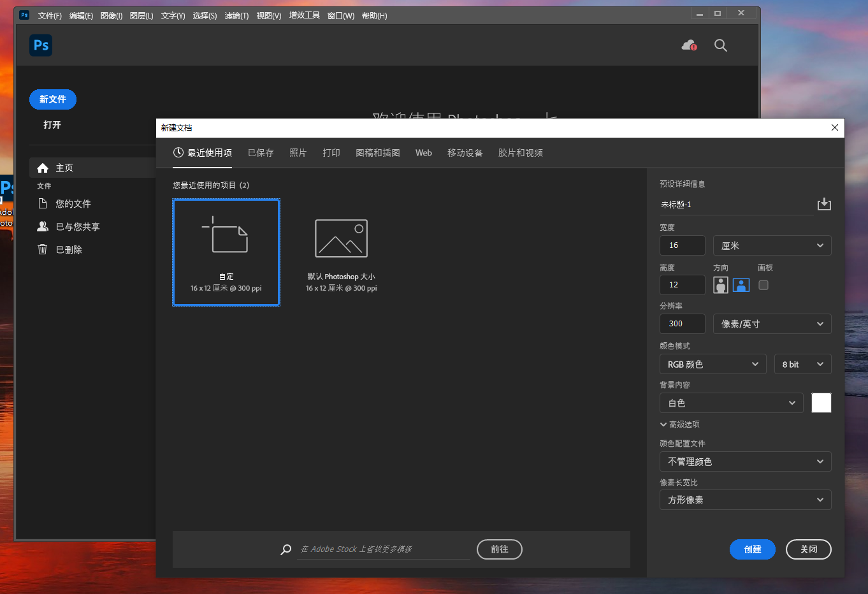Open the 视图(V) menu

click(269, 15)
